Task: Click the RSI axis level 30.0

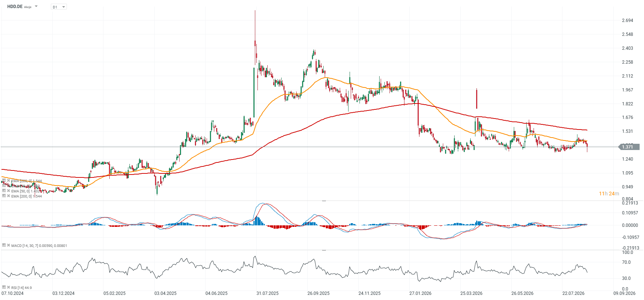Action: tap(626, 278)
